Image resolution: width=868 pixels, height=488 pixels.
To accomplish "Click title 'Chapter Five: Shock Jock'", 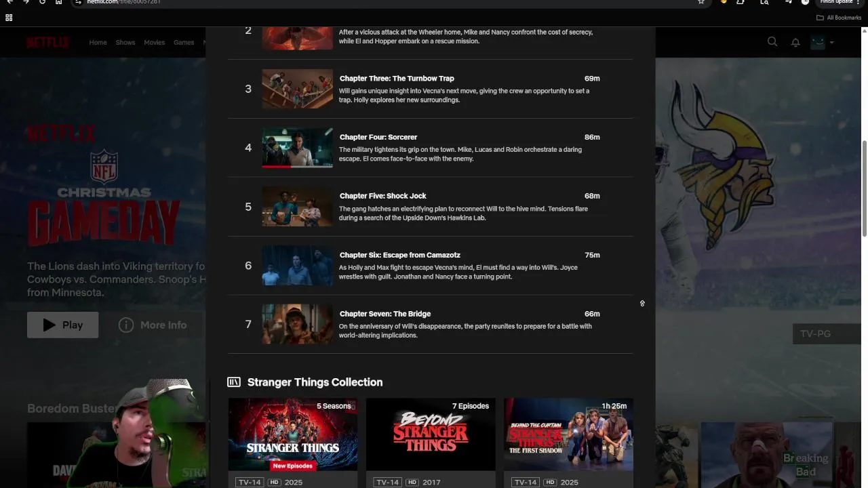I will (x=383, y=196).
